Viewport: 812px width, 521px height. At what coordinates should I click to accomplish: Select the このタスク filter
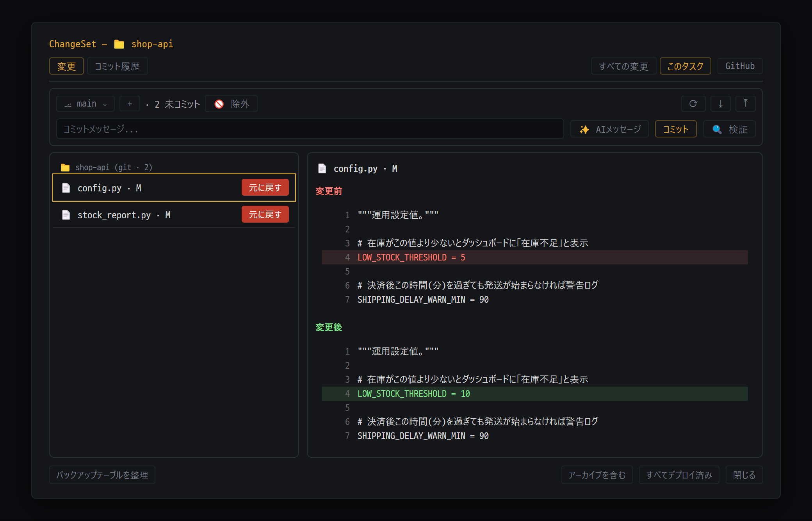[x=685, y=66]
